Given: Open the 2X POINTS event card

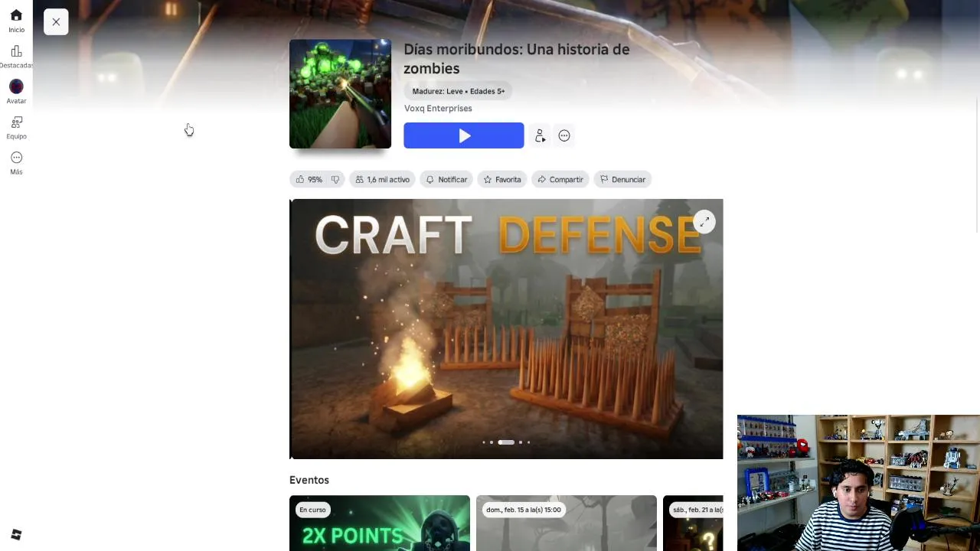Looking at the screenshot, I should click(380, 523).
